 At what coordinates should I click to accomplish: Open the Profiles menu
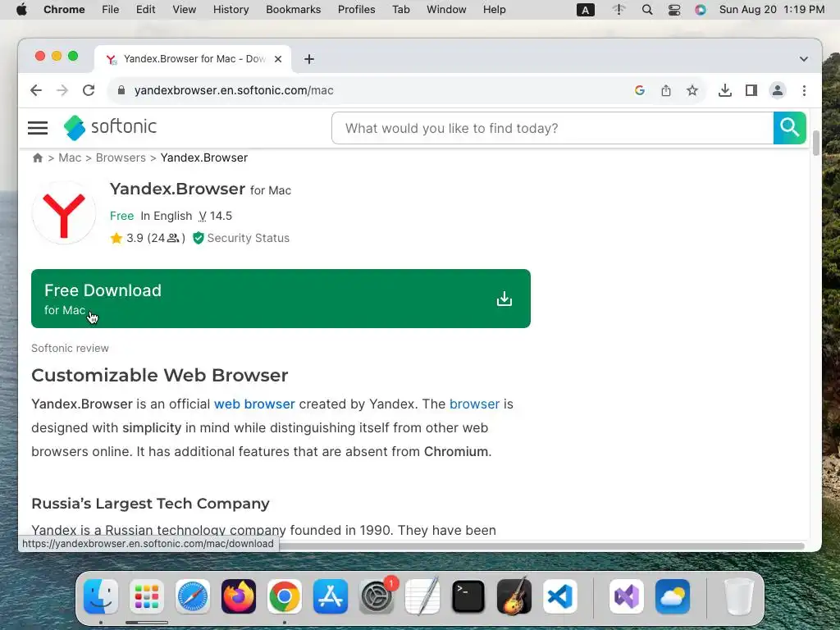click(x=356, y=10)
